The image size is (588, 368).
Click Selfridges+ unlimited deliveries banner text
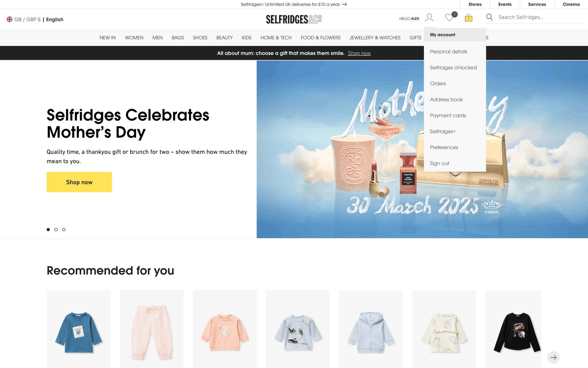coord(290,4)
